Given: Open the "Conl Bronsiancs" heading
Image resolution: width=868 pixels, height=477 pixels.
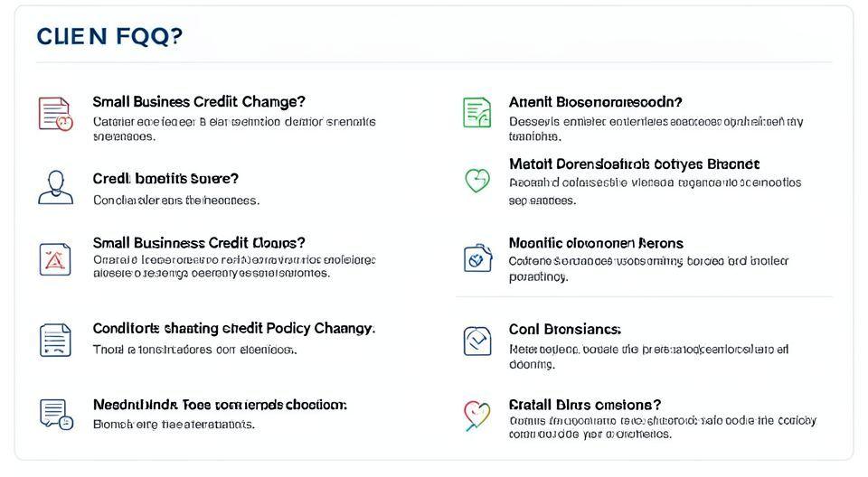Looking at the screenshot, I should point(564,330).
